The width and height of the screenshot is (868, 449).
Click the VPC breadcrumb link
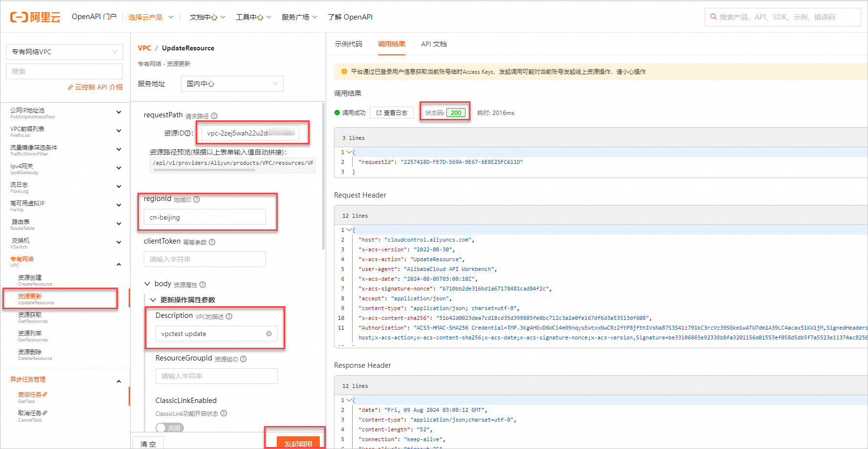(144, 48)
